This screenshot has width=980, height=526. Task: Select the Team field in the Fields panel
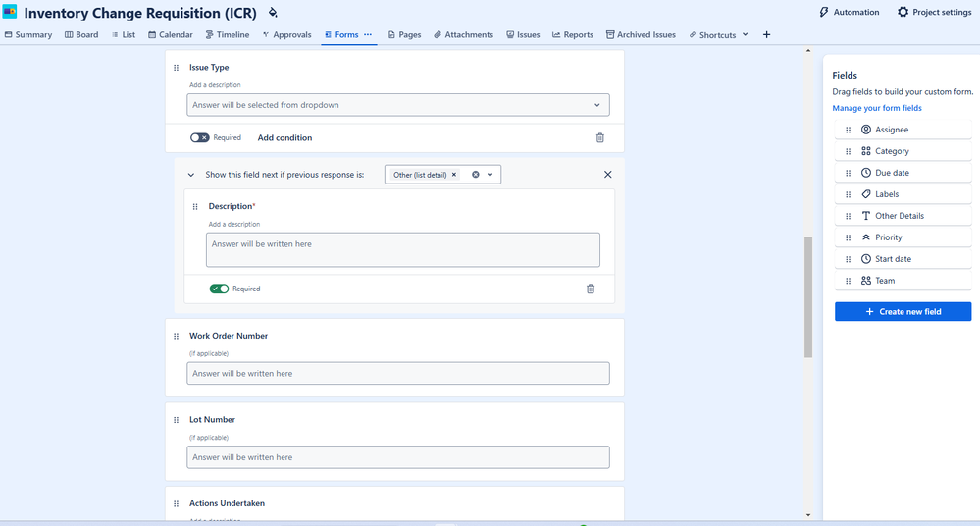click(x=903, y=281)
